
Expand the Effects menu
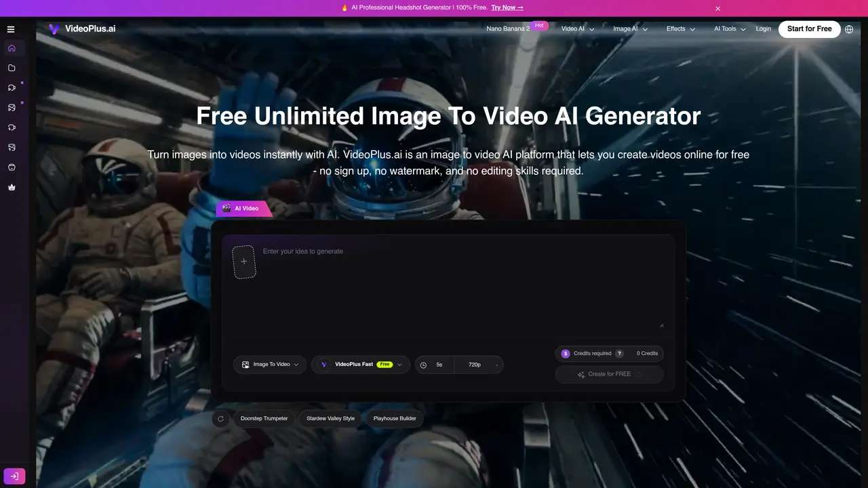(681, 29)
